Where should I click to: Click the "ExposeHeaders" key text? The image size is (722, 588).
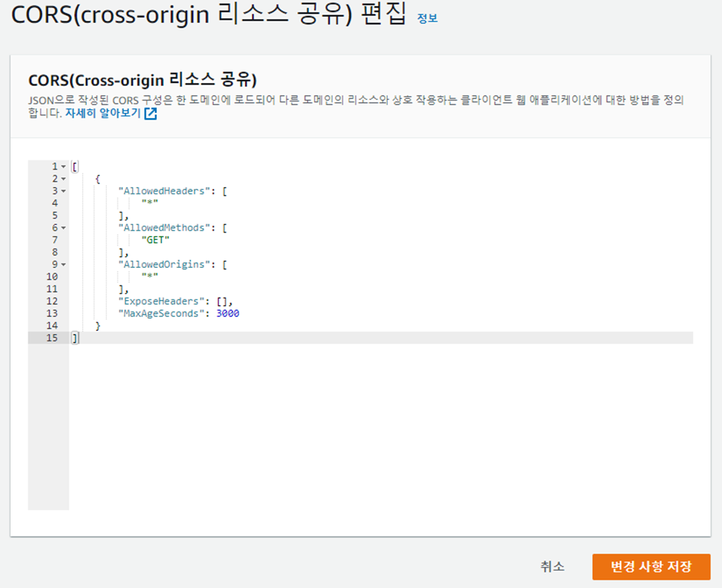[161, 302]
